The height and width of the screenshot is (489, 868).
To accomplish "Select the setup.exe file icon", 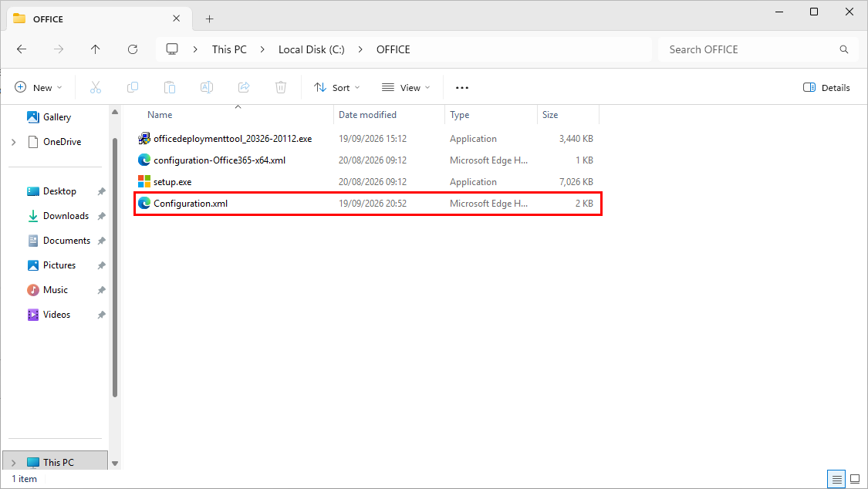I will pyautogui.click(x=144, y=181).
